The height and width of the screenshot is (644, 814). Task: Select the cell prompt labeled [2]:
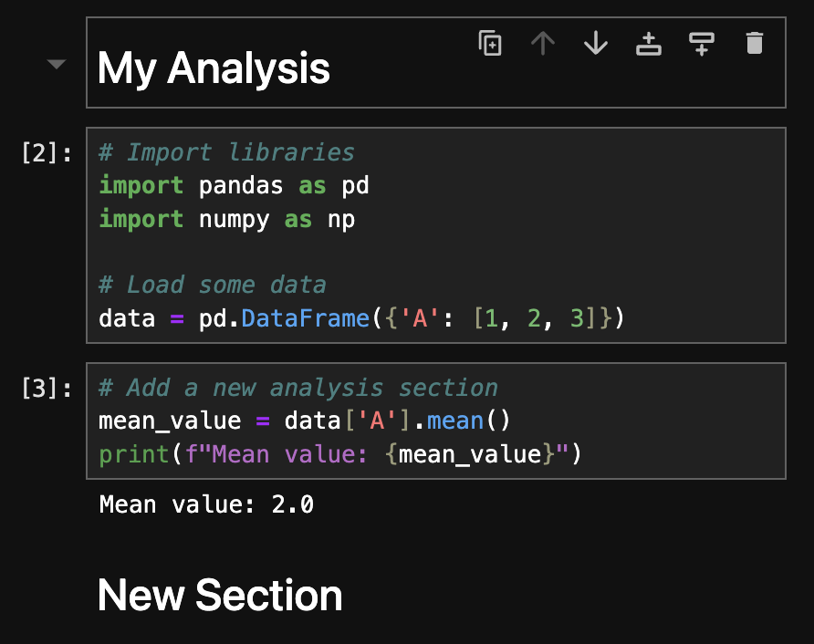47,153
